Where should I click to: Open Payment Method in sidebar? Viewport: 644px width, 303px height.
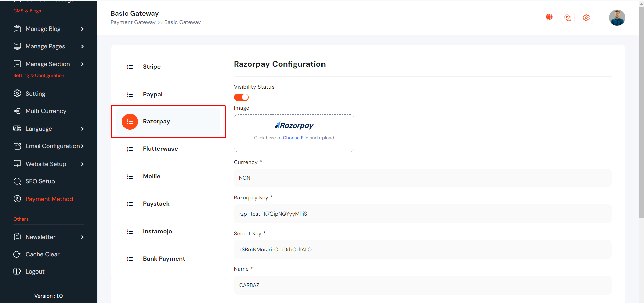click(x=49, y=199)
